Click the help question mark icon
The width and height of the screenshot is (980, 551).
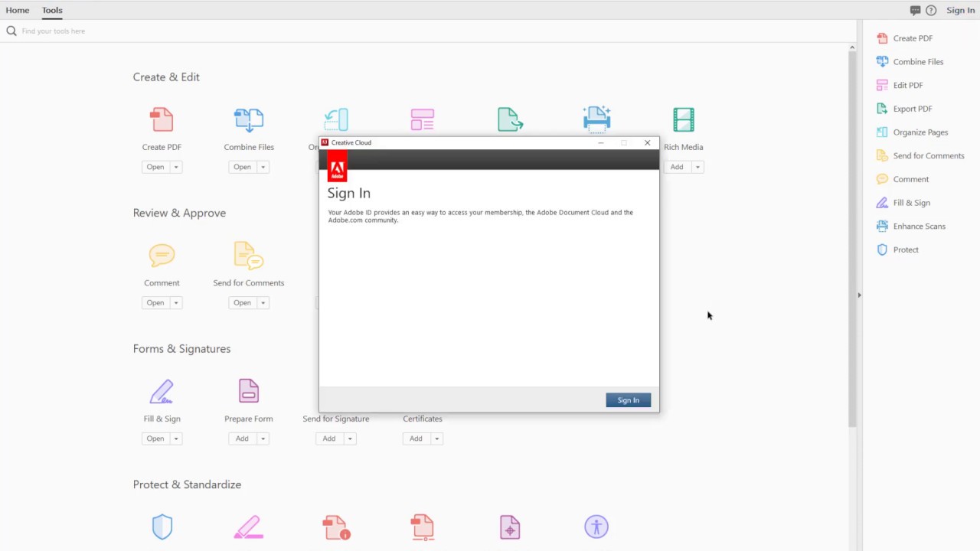pos(931,11)
